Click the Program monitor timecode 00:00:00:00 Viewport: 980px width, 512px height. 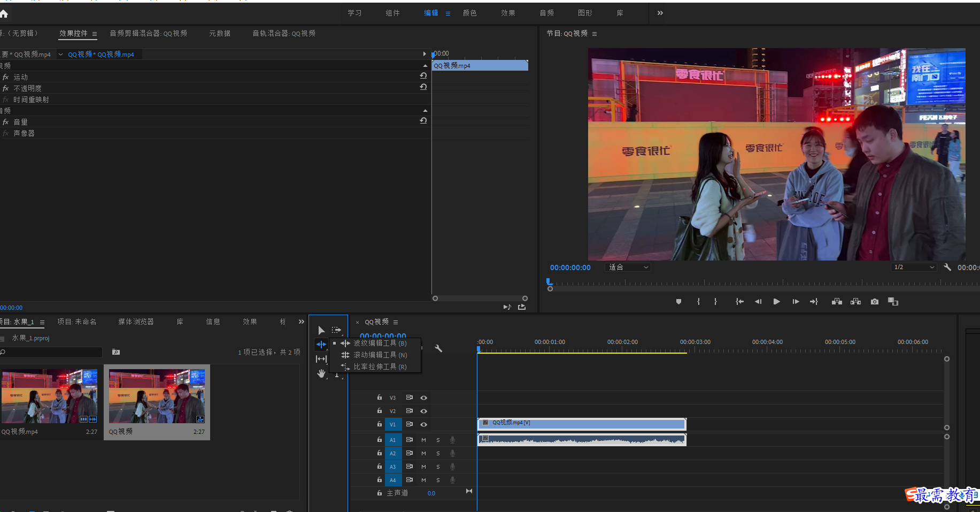click(x=570, y=268)
